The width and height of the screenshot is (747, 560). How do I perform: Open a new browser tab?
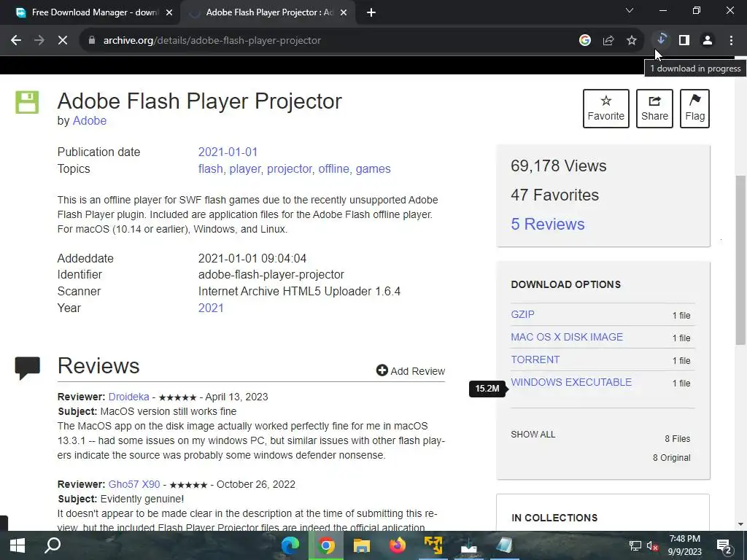coord(371,12)
